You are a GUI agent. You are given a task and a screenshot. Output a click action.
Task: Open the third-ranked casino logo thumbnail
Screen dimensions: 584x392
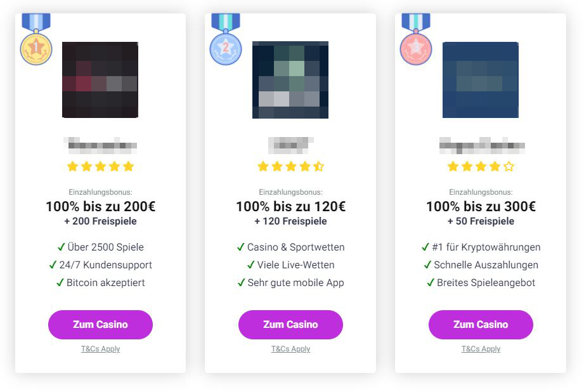(x=481, y=80)
